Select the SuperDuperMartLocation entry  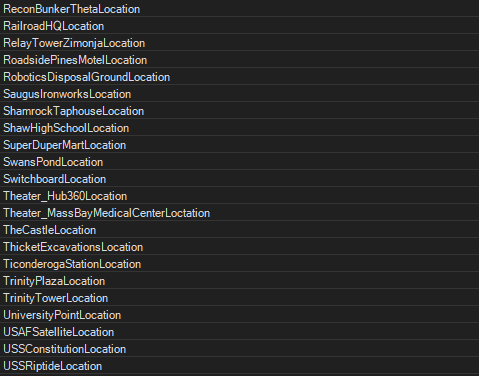click(x=239, y=145)
